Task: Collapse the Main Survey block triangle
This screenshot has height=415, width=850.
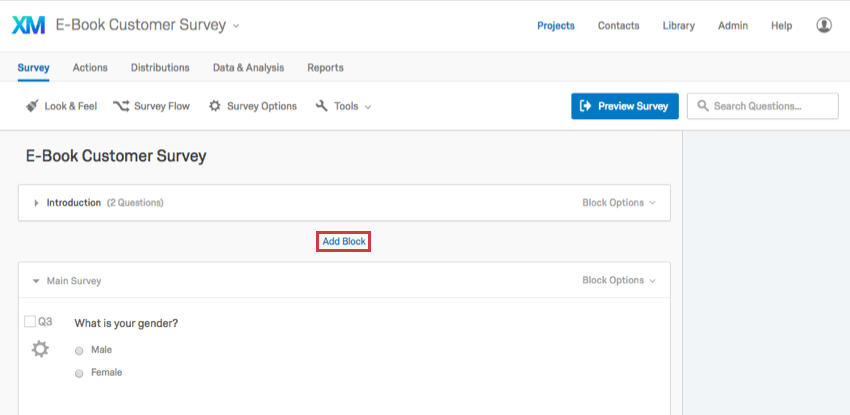Action: pos(36,281)
